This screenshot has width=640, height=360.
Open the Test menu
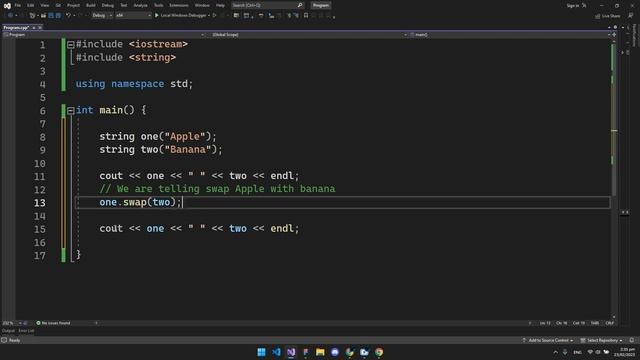(x=124, y=5)
